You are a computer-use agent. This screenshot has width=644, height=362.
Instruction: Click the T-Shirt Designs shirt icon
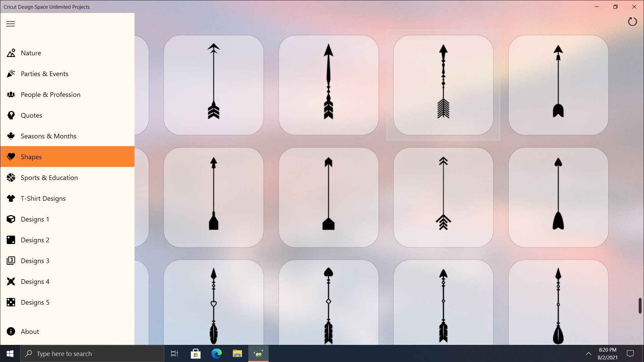click(11, 198)
